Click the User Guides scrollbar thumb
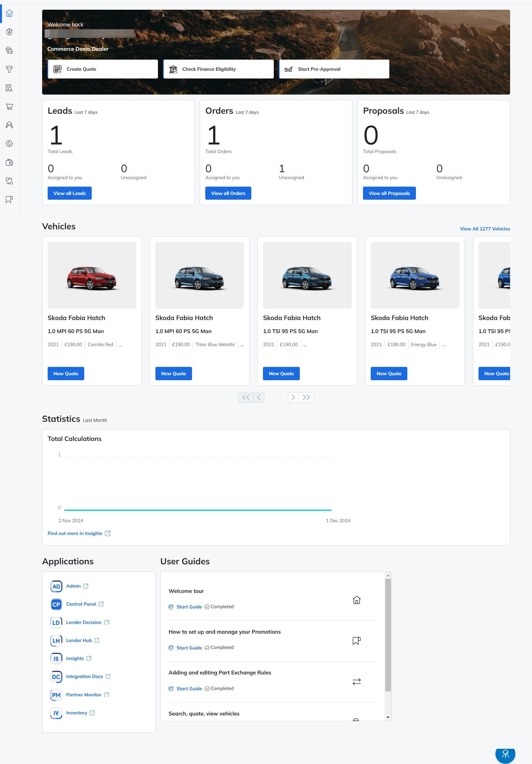This screenshot has width=532, height=764. [x=388, y=635]
